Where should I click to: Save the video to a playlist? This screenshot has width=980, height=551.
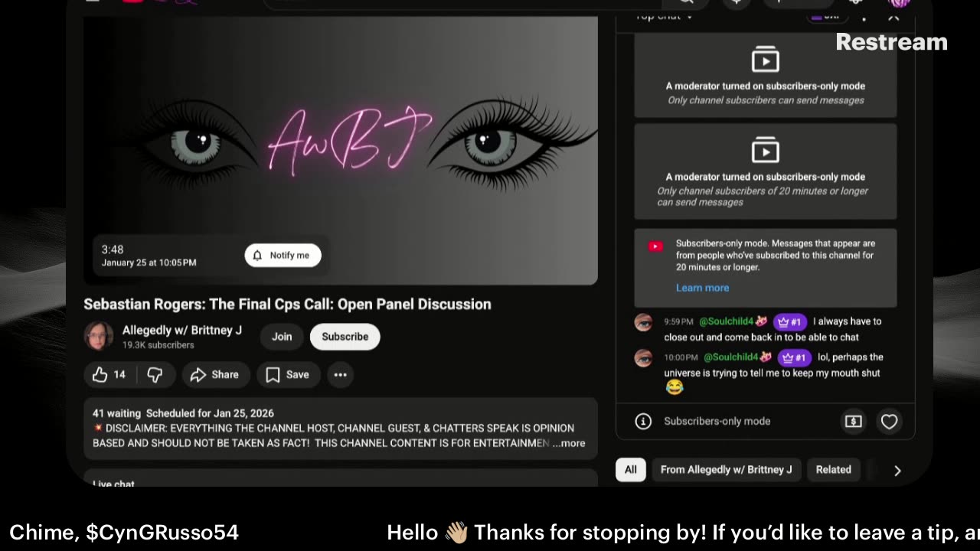tap(288, 374)
